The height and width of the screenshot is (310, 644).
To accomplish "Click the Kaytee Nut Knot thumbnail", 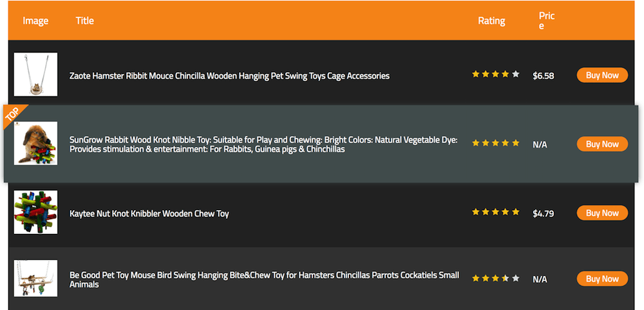I will coord(35,212).
